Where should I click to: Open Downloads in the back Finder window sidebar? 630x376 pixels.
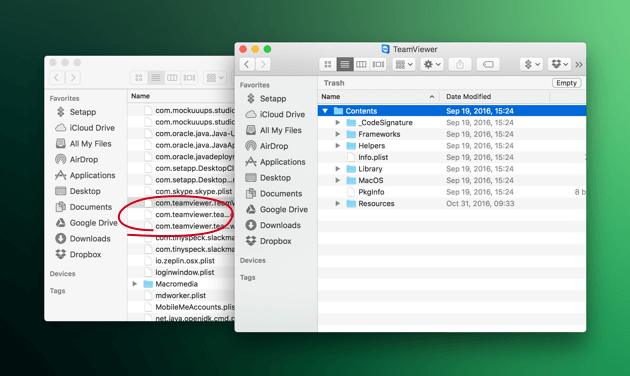pyautogui.click(x=83, y=239)
